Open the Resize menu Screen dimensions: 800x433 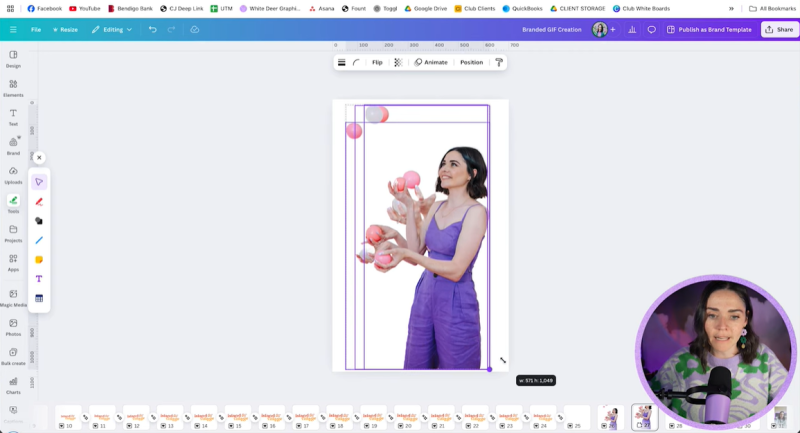[x=65, y=30]
